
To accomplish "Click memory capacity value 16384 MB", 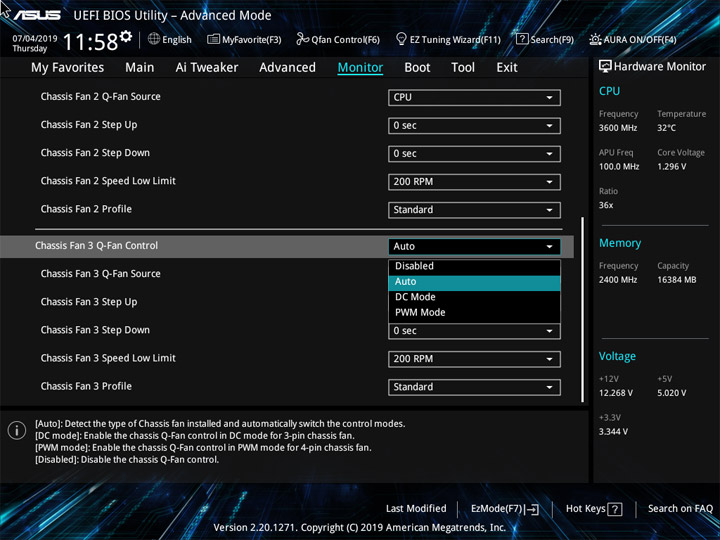I will [x=676, y=280].
